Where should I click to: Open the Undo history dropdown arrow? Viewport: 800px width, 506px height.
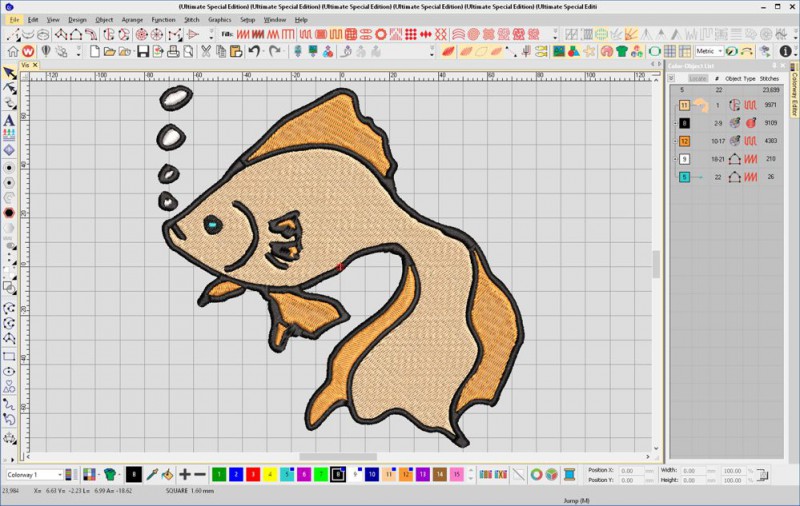263,51
